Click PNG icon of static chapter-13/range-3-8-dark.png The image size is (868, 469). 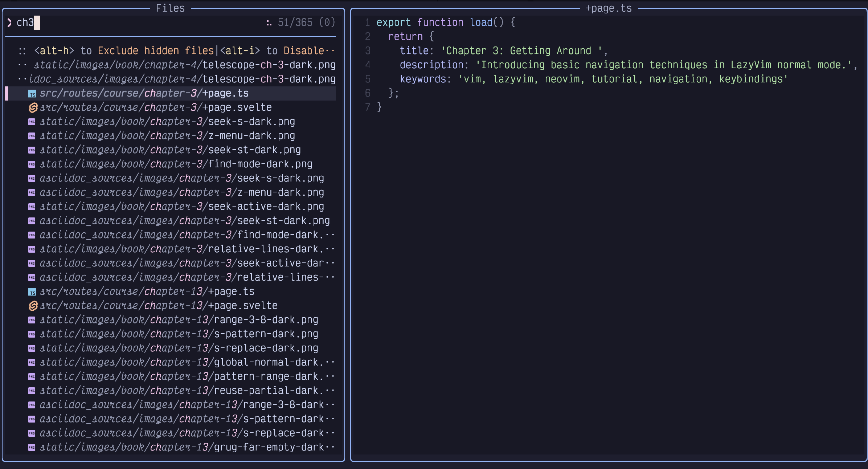pos(32,320)
